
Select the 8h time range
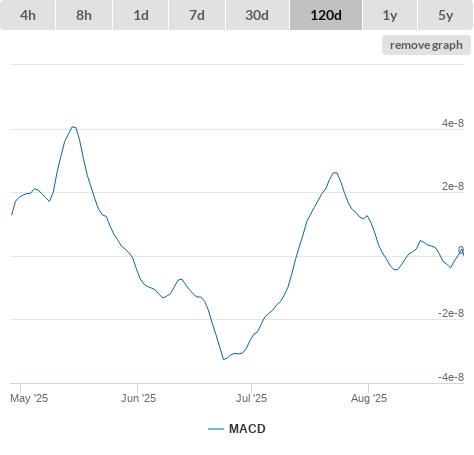point(84,15)
